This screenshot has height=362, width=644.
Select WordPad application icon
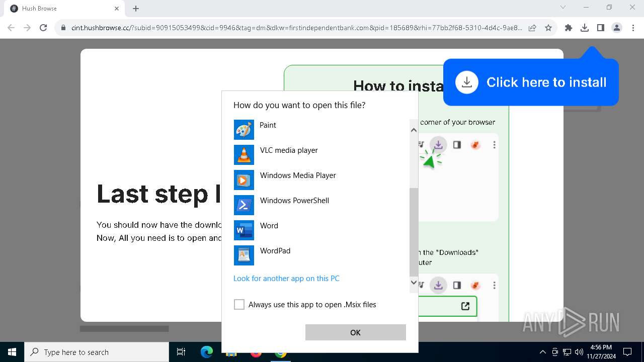click(244, 255)
